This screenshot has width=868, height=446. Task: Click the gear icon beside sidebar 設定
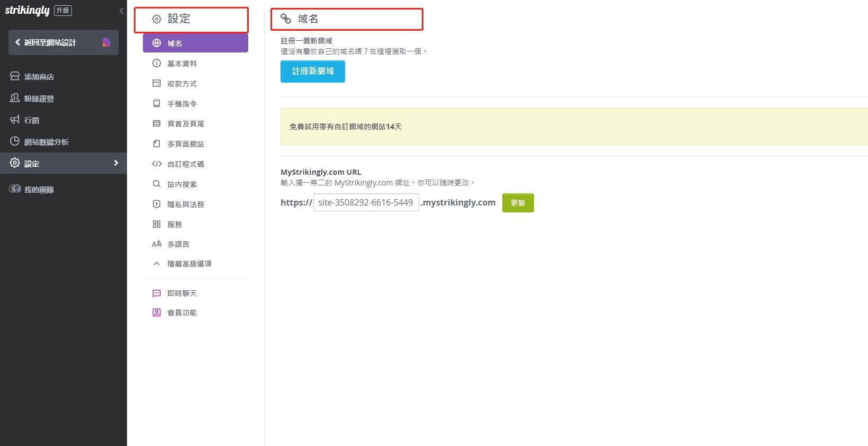click(15, 163)
